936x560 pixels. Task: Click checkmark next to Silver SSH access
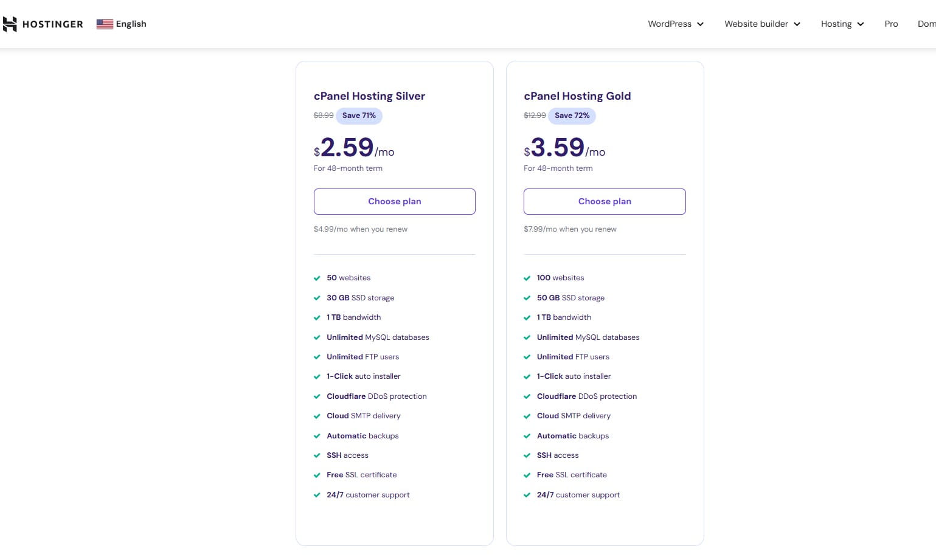(x=317, y=455)
